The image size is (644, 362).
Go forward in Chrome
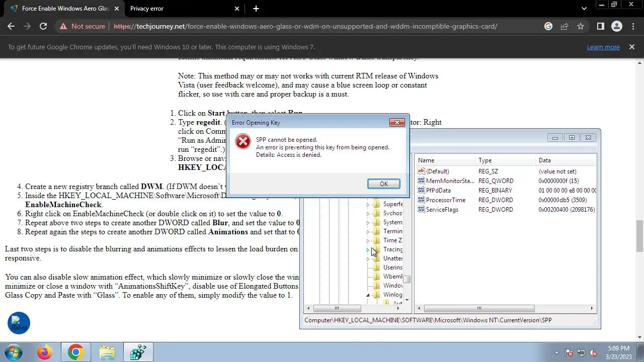[x=27, y=26]
